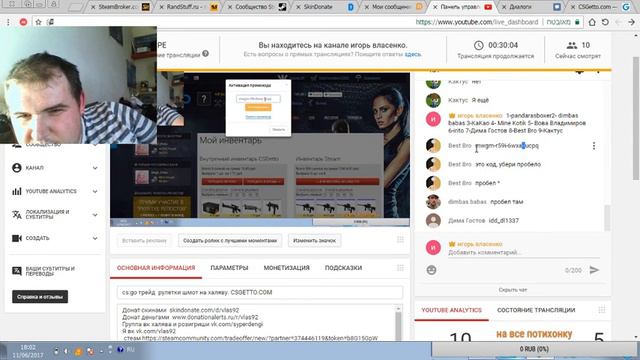Click the Добавить комментарий chat input
This screenshot has height=360, width=640.
click(524, 253)
